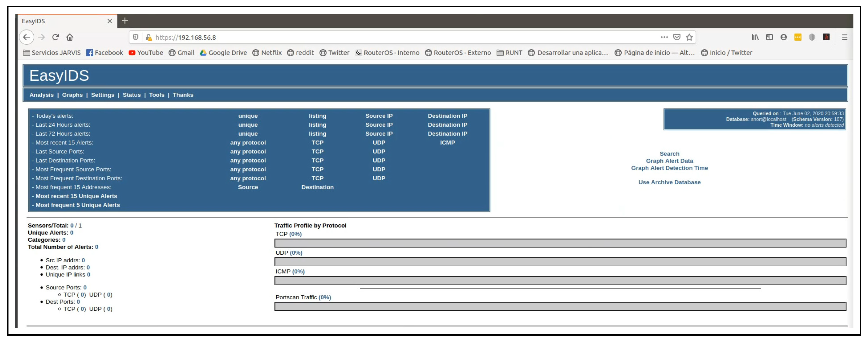
Task: Open a new tab with plus button
Action: [x=125, y=21]
